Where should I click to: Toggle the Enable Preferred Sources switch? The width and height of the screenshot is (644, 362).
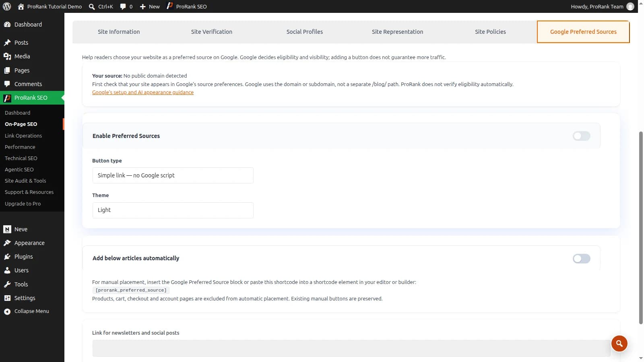(x=581, y=136)
